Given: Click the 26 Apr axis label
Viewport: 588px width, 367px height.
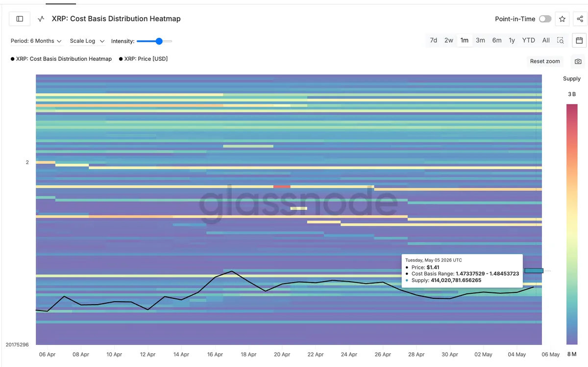Looking at the screenshot, I should [383, 354].
